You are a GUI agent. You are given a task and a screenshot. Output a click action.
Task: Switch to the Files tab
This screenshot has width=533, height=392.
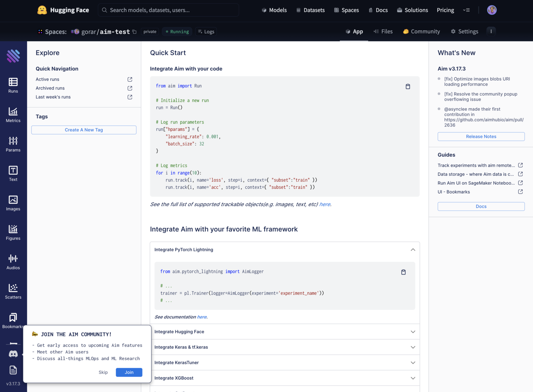(383, 32)
